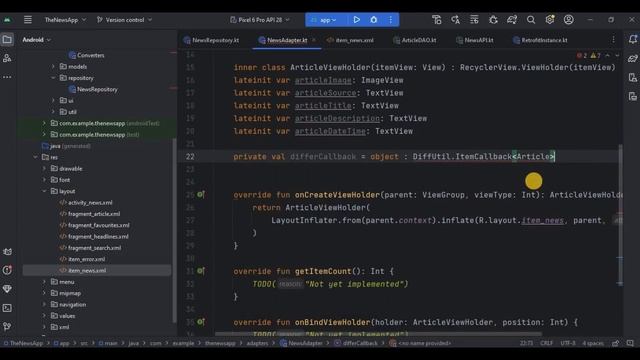Collapse the layout folder
The height and width of the screenshot is (360, 640).
click(x=44, y=191)
